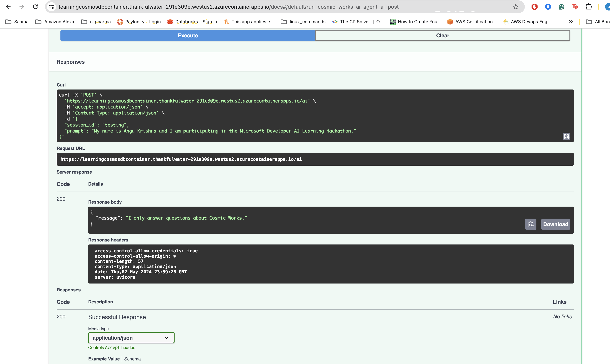Copy the response body to clipboard

coord(530,224)
